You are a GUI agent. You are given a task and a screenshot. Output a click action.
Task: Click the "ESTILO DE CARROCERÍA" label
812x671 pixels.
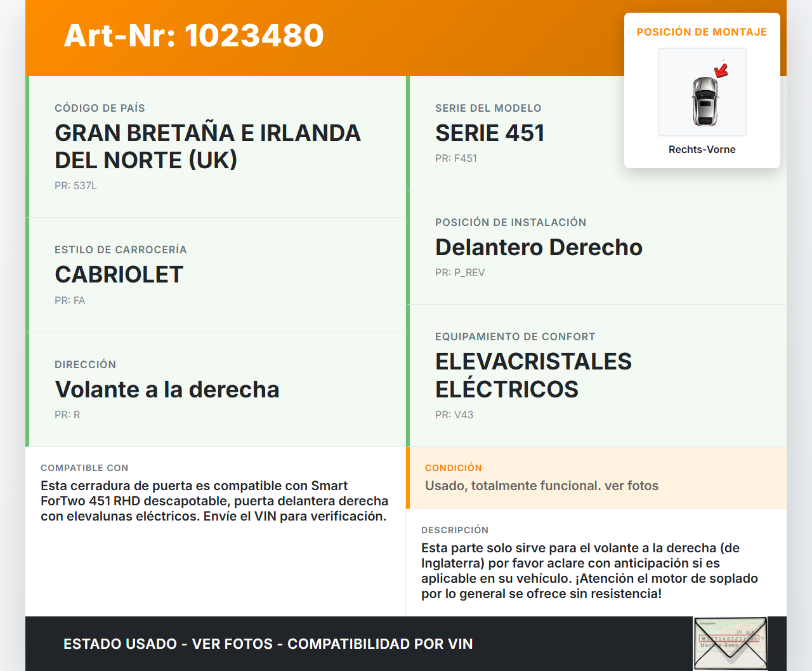click(x=121, y=249)
